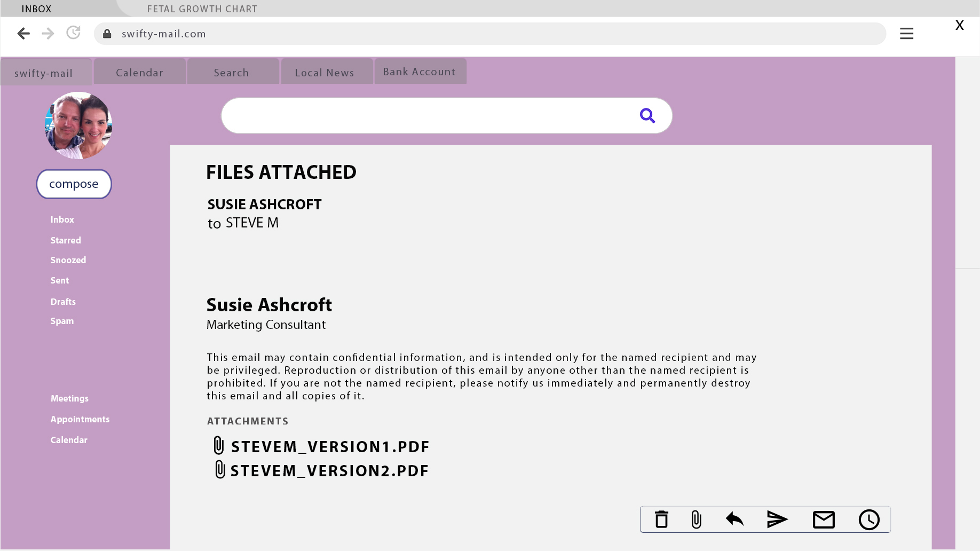Click the magnifying glass search icon
The image size is (980, 551).
647,115
